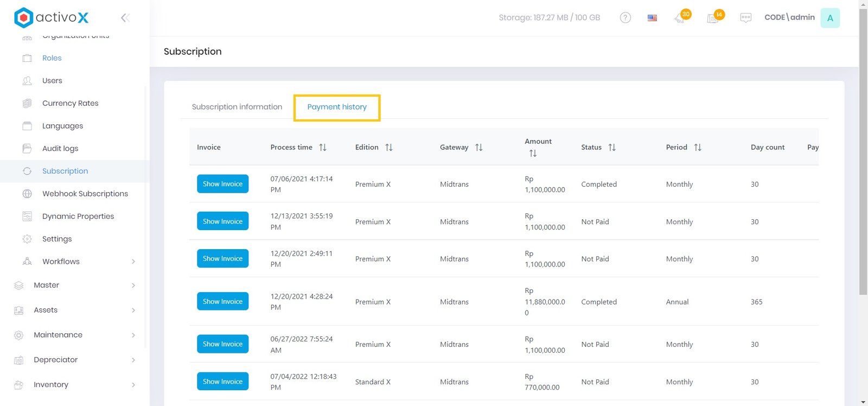Expand the Maintenance menu section
The image size is (868, 406).
coord(133,335)
